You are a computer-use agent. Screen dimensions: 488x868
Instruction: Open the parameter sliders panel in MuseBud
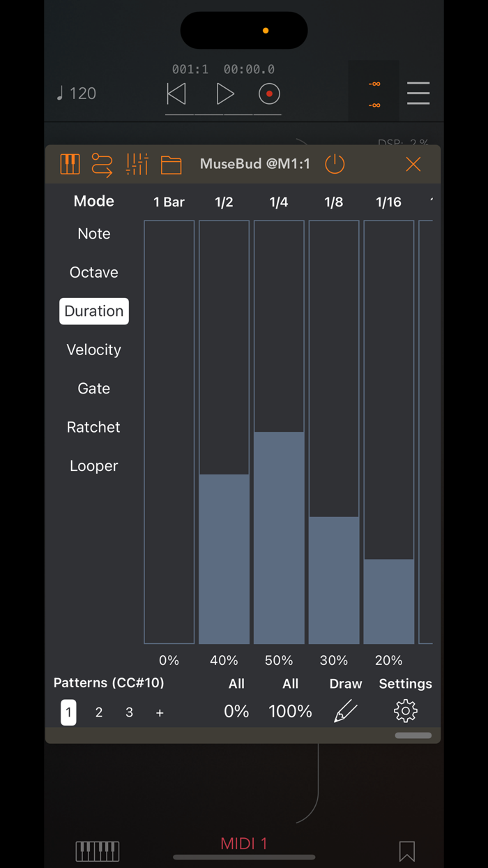(137, 164)
